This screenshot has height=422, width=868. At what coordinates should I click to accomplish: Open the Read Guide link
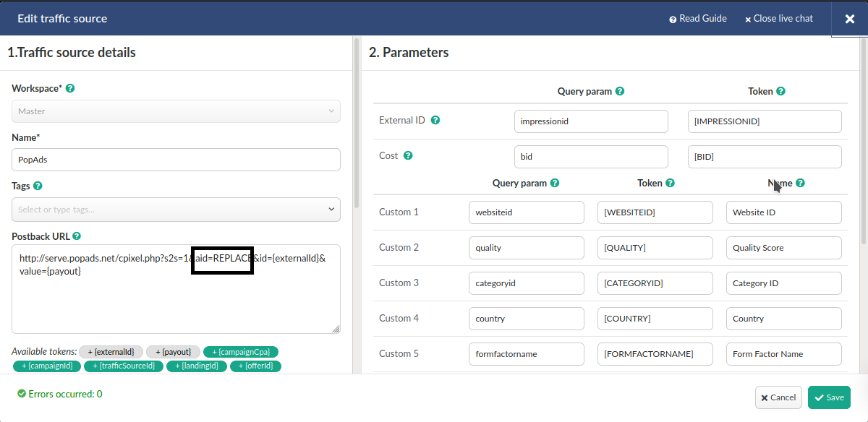coord(697,19)
